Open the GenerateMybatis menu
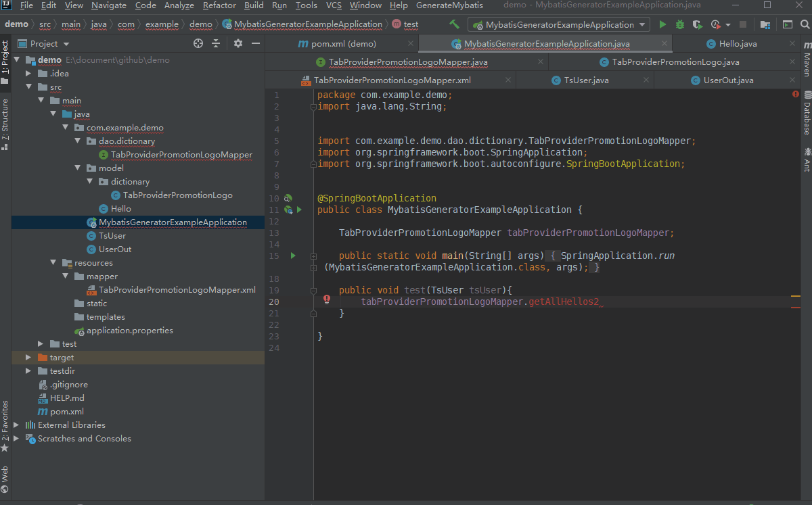 [449, 5]
